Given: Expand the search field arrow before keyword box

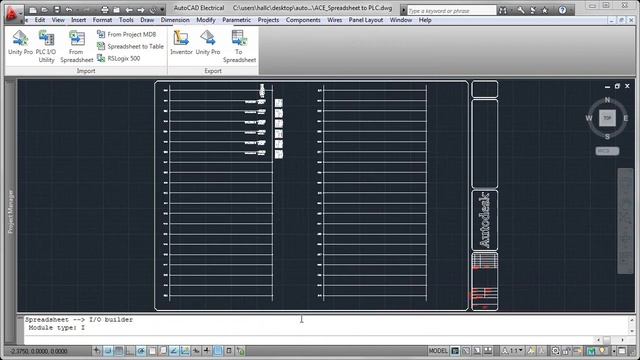Looking at the screenshot, I should (x=403, y=11).
